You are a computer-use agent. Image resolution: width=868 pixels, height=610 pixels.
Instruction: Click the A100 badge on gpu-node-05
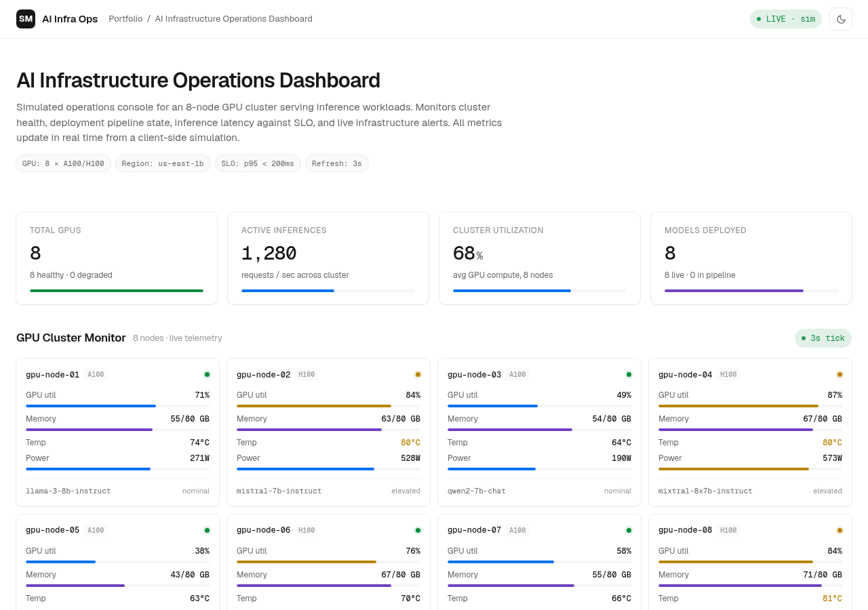(x=96, y=531)
